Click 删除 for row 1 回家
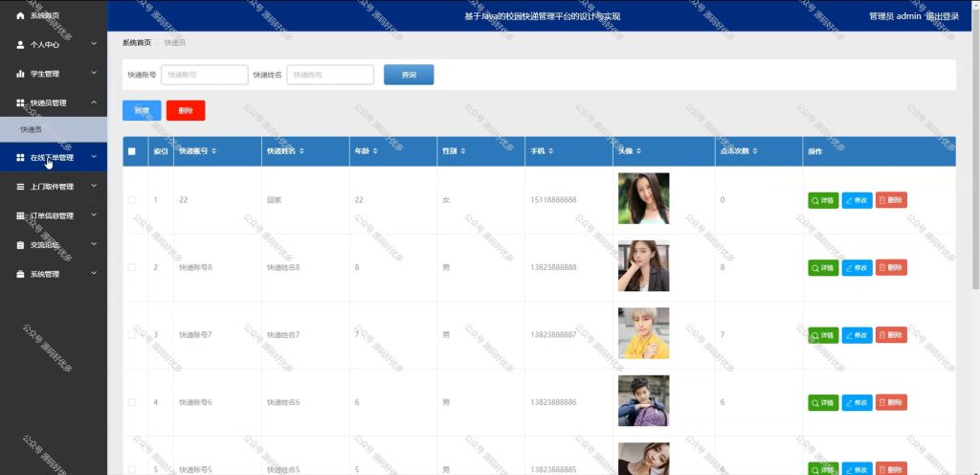Viewport: 980px width, 475px height. point(891,200)
